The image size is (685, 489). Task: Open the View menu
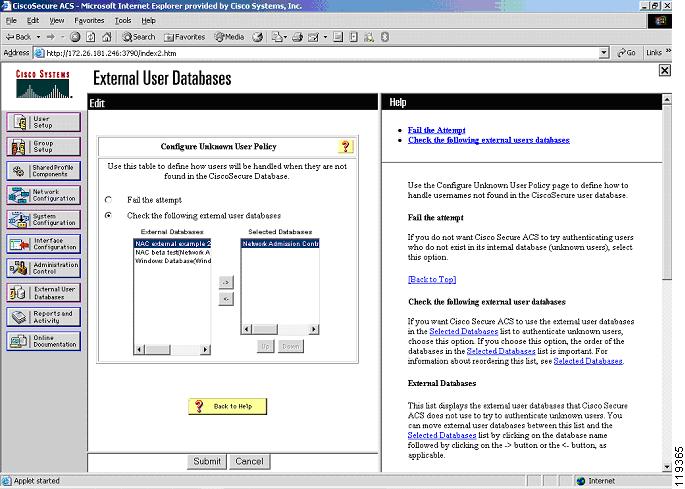coord(57,21)
